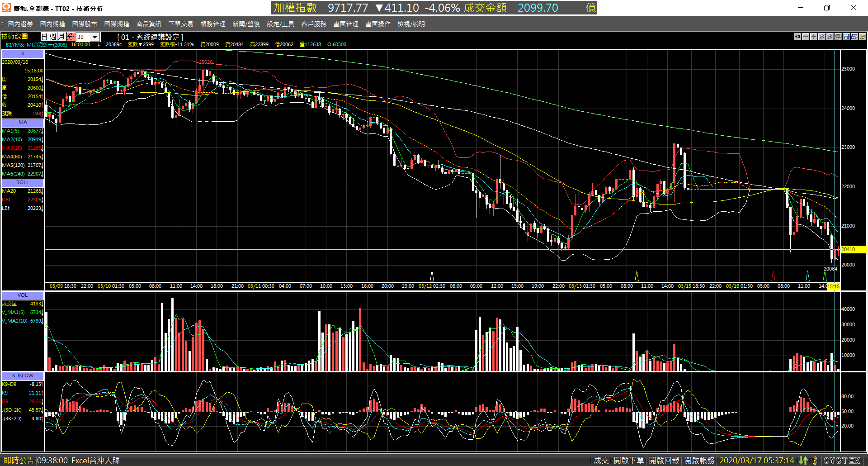
Task: Open the 國際期權 menu
Action: 117,24
